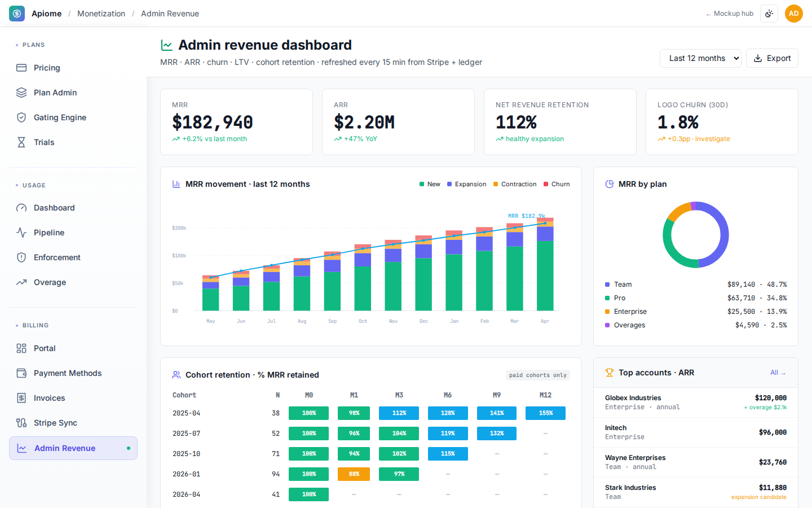This screenshot has width=812, height=508.
Task: Click the 'expansion candidate' tag
Action: (758, 497)
